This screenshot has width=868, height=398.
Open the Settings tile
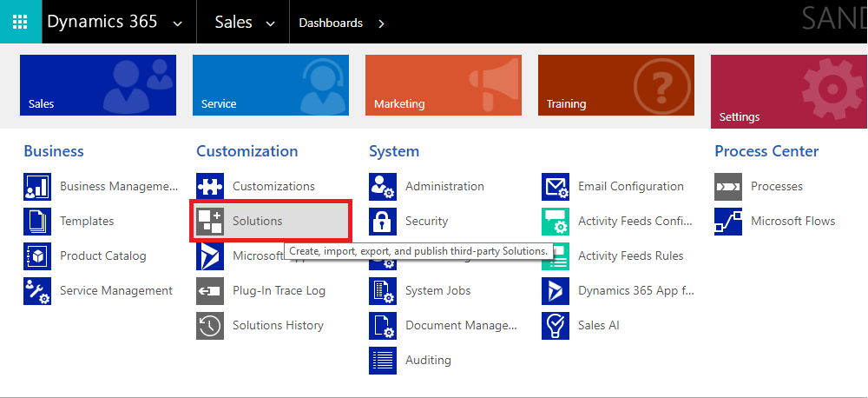click(x=788, y=91)
